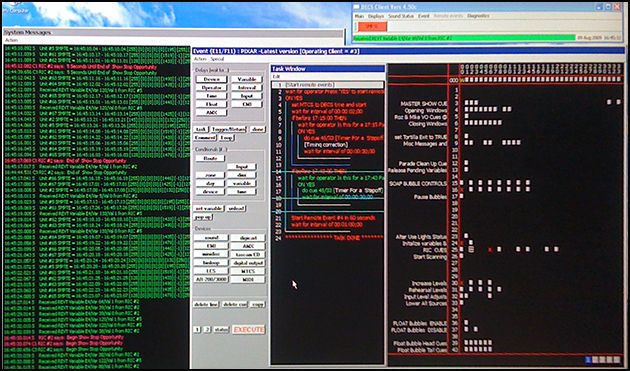Viewport: 630px width, 371px height.
Task: Click the delete line button
Action: pos(206,305)
